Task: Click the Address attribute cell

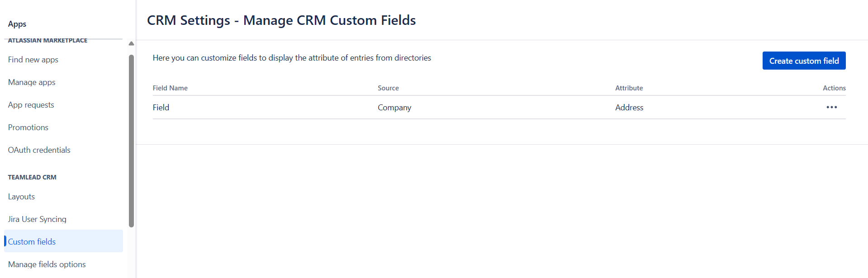Action: (629, 108)
